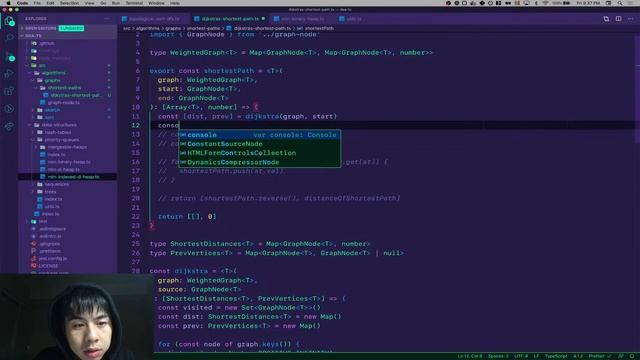Image resolution: width=640 pixels, height=360 pixels.
Task: Expand the mergeable-heaps folder
Action: pyautogui.click(x=67, y=147)
